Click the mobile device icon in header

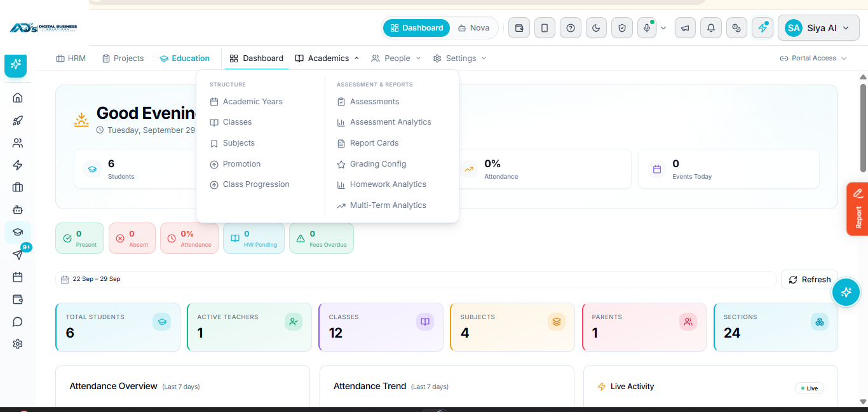545,28
